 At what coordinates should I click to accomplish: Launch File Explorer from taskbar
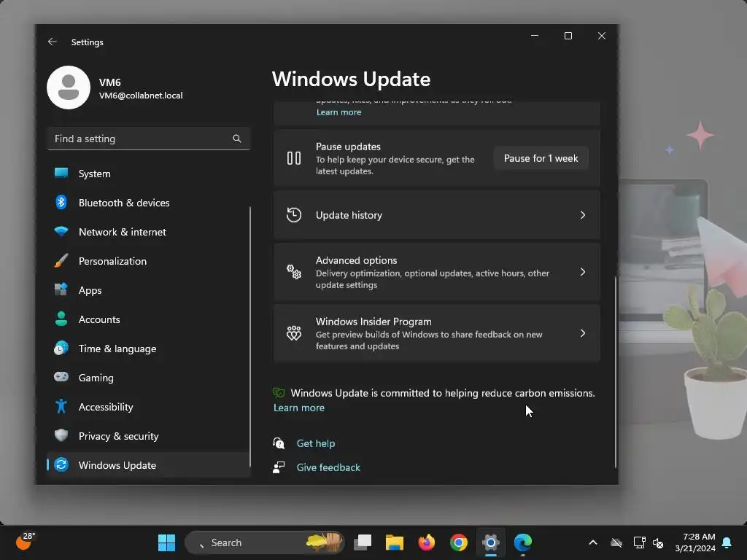coord(395,542)
